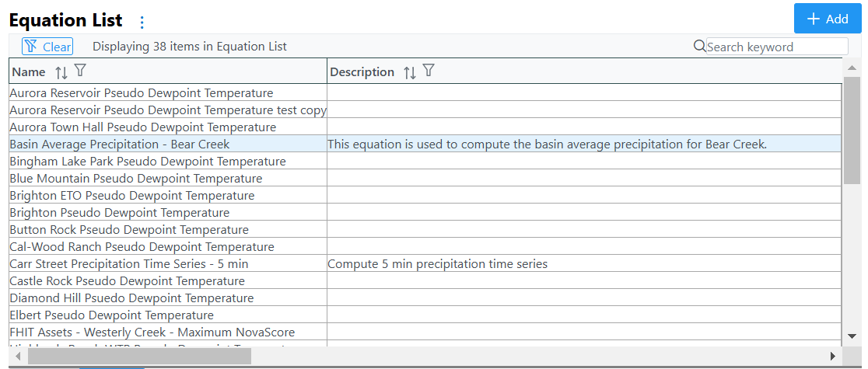
Task: Click the vertical scrollbar down arrow
Action: (x=852, y=336)
